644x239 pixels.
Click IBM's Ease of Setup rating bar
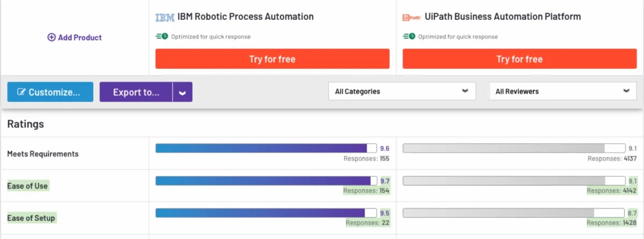click(266, 213)
